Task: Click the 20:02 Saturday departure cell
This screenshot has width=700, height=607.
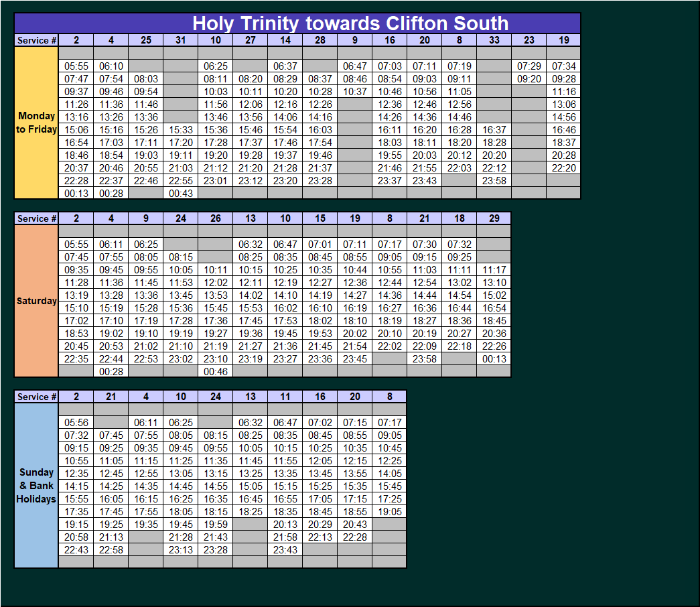Action: point(355,334)
